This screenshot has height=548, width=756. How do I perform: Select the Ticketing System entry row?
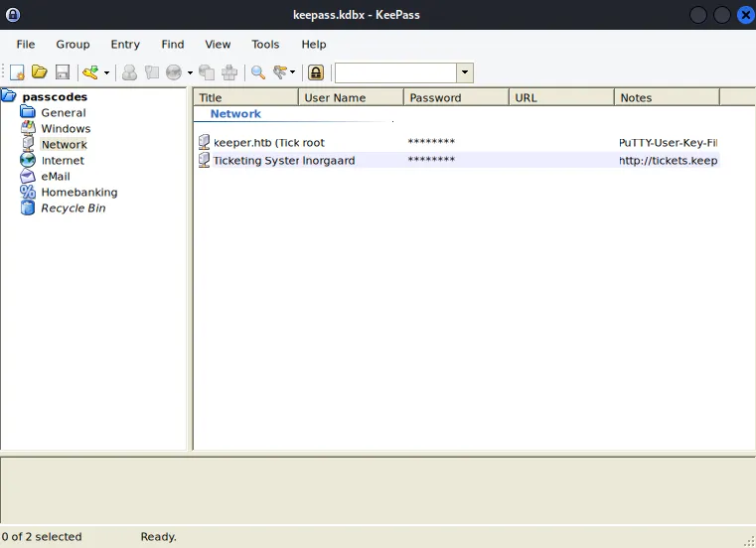tap(457, 161)
